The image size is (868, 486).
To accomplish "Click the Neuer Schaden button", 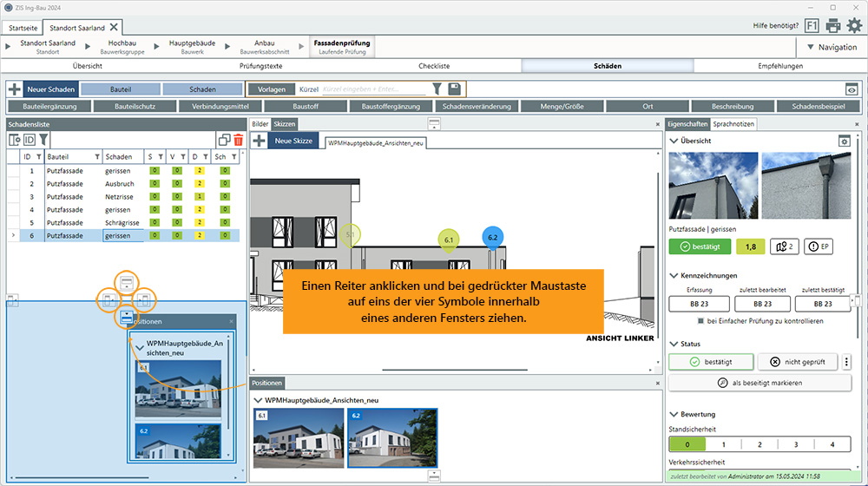I will tap(51, 89).
